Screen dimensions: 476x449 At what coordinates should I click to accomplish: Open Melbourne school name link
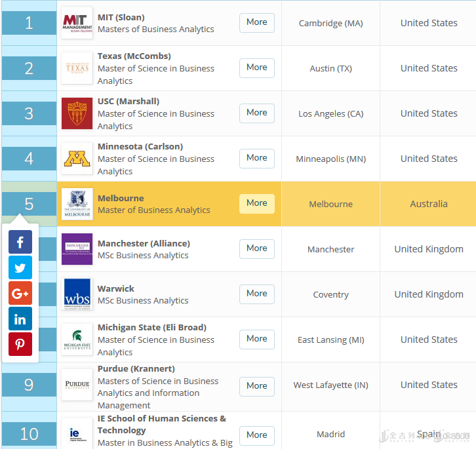tap(121, 198)
